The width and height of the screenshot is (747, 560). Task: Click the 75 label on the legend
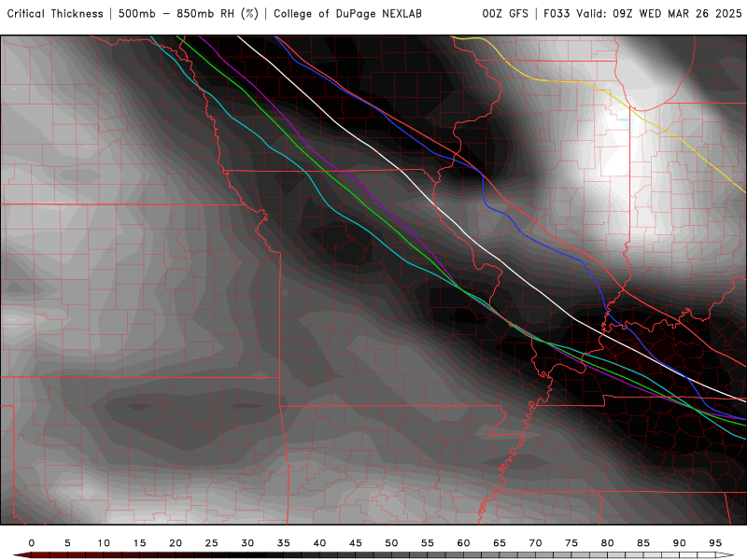click(x=571, y=543)
